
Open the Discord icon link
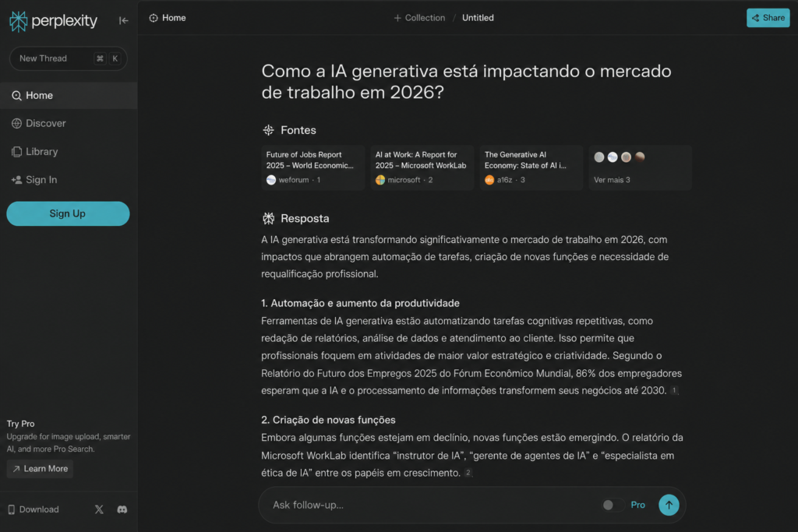122,509
